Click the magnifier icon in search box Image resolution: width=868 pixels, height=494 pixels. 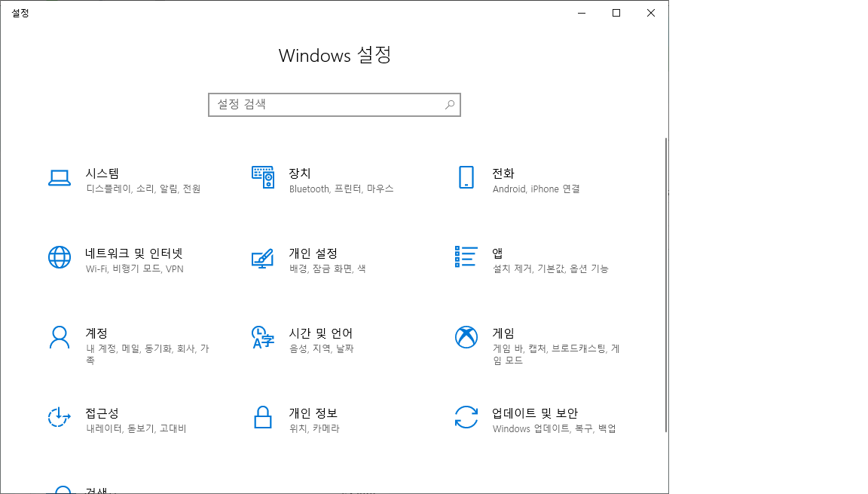(450, 105)
